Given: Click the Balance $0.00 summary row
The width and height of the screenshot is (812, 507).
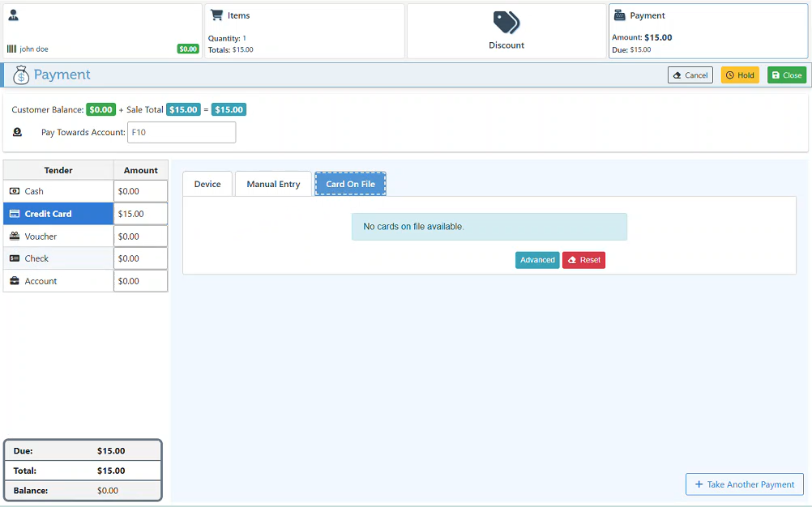Looking at the screenshot, I should (x=83, y=491).
